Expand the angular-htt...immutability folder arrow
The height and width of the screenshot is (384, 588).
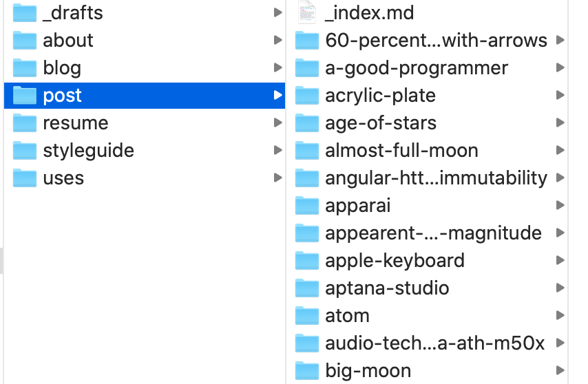coord(560,178)
